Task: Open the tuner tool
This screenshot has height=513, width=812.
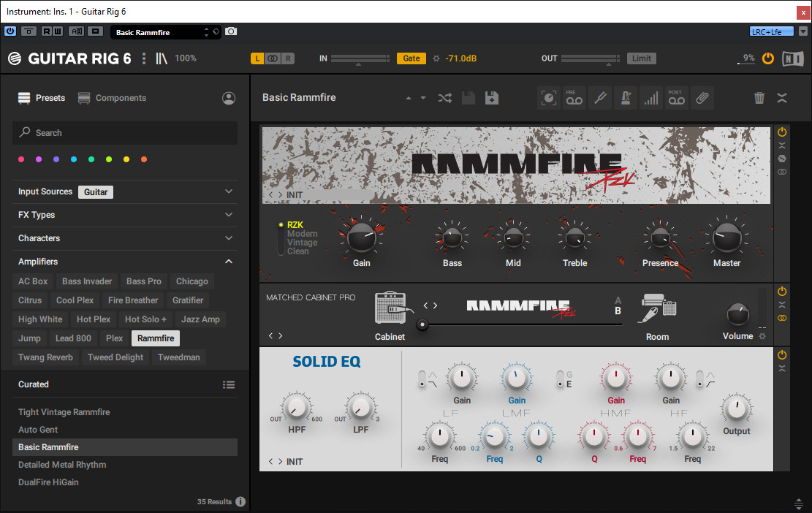Action: (x=599, y=98)
